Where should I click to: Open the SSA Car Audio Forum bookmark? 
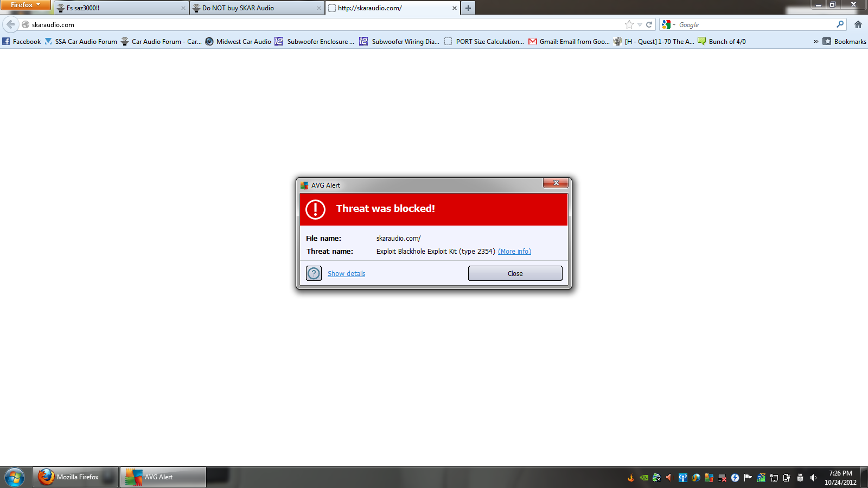click(81, 41)
